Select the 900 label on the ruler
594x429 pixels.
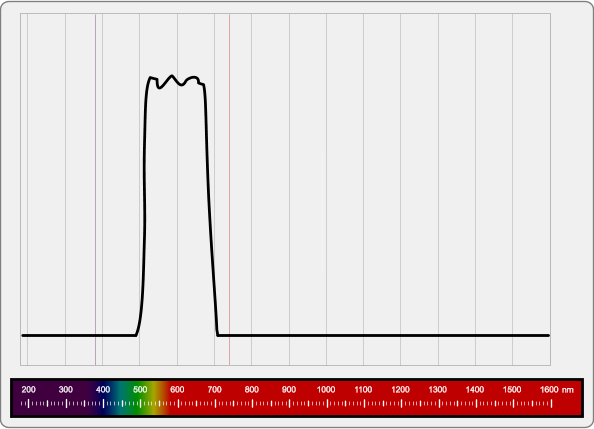(x=289, y=390)
